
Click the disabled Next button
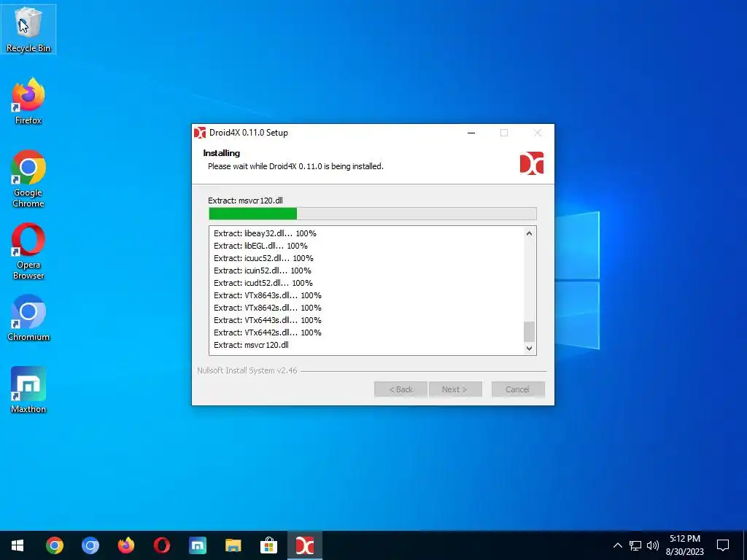click(x=455, y=389)
